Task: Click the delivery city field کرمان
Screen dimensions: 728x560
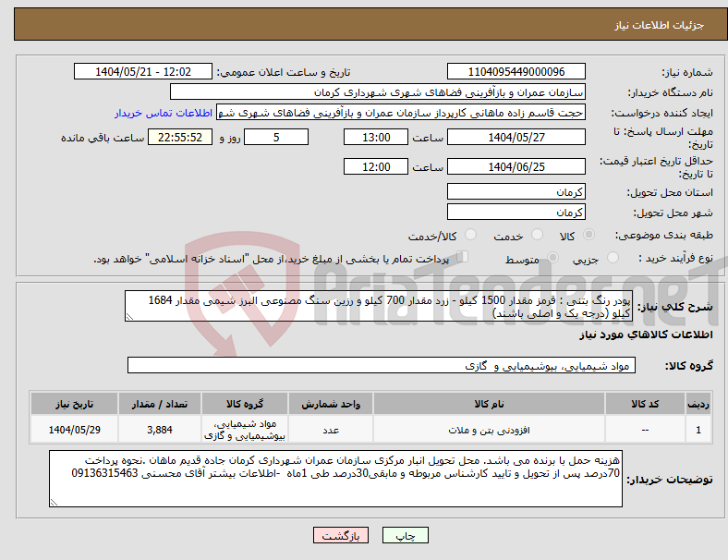Action: coord(516,213)
